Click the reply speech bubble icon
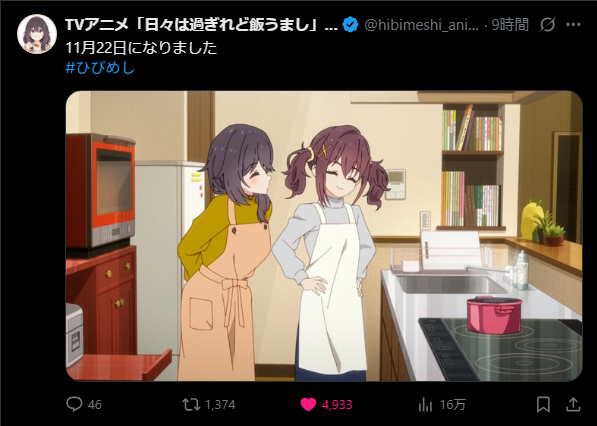597x426 pixels. coord(74,404)
